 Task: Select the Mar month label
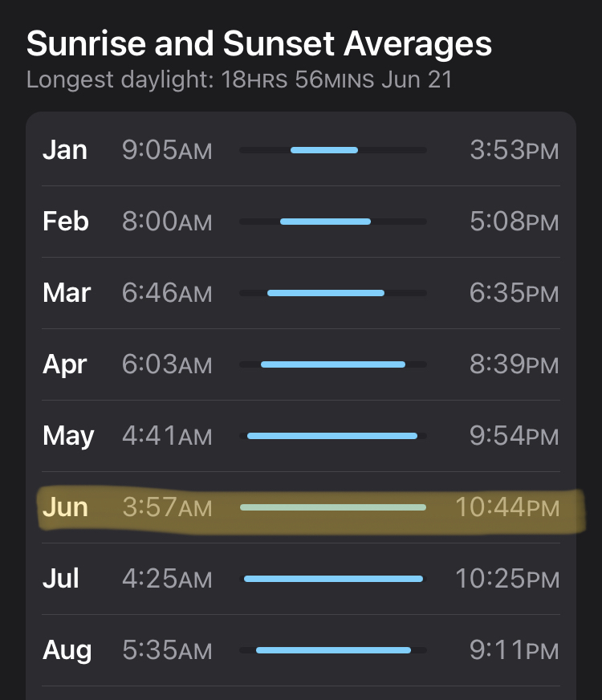tap(67, 293)
